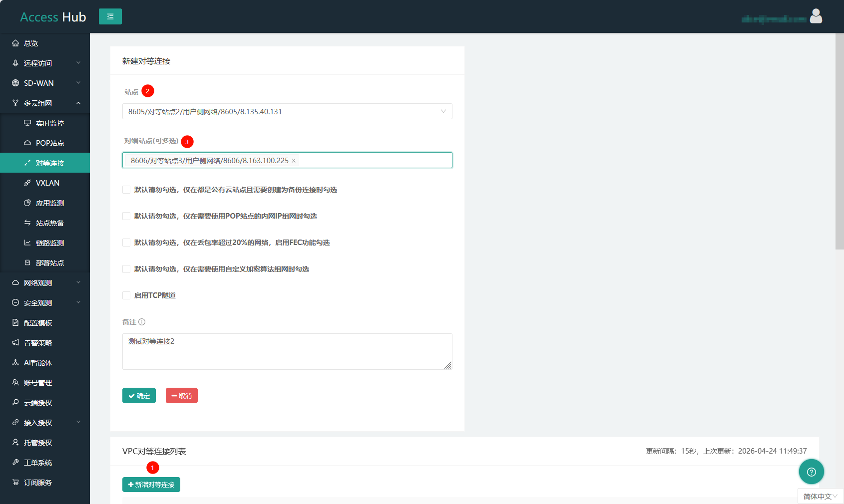Click the VXLAN link icon
Image resolution: width=844 pixels, height=504 pixels.
pyautogui.click(x=27, y=183)
